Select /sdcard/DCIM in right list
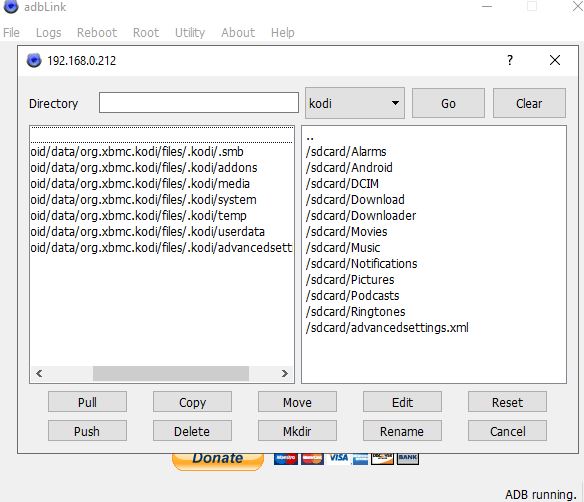Viewport: 584px width, 502px height. [x=434, y=184]
